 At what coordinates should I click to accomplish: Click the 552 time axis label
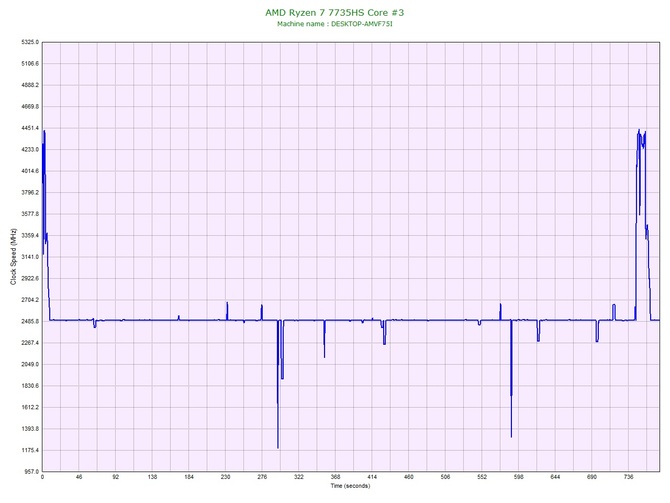[482, 477]
